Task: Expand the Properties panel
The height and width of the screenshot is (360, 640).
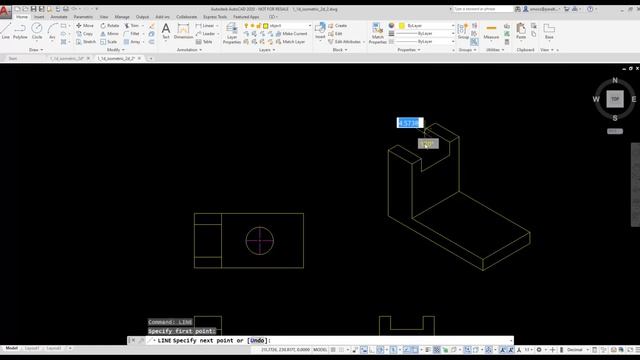Action: pos(409,50)
